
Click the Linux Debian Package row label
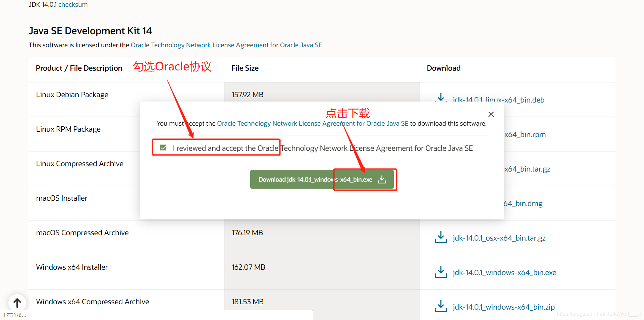pyautogui.click(x=72, y=94)
